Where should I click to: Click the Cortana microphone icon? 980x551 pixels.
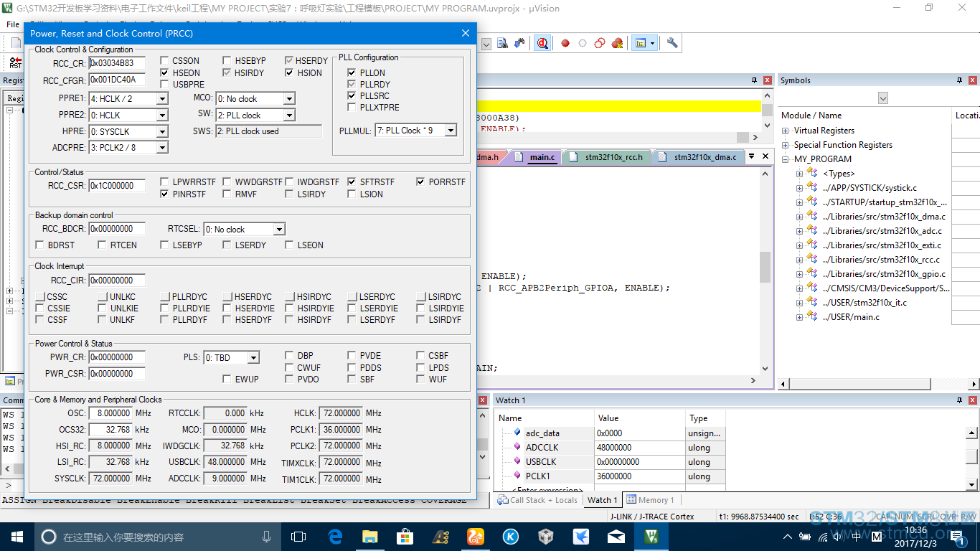pyautogui.click(x=267, y=536)
